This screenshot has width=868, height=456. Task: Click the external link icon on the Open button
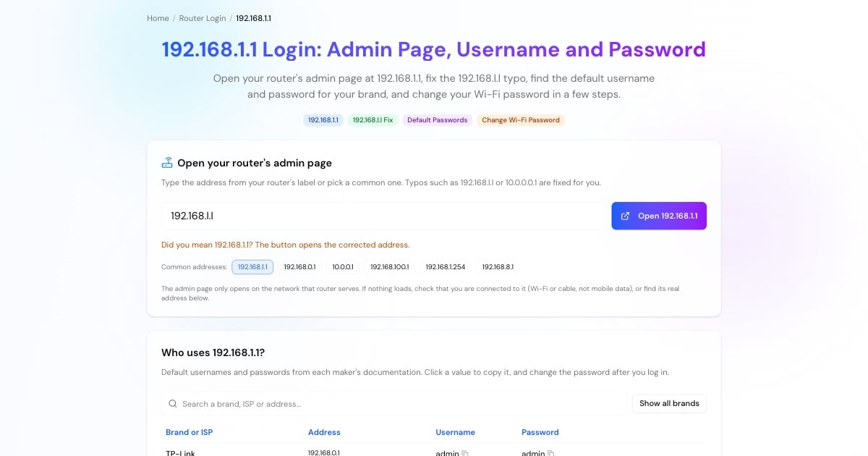tap(626, 216)
